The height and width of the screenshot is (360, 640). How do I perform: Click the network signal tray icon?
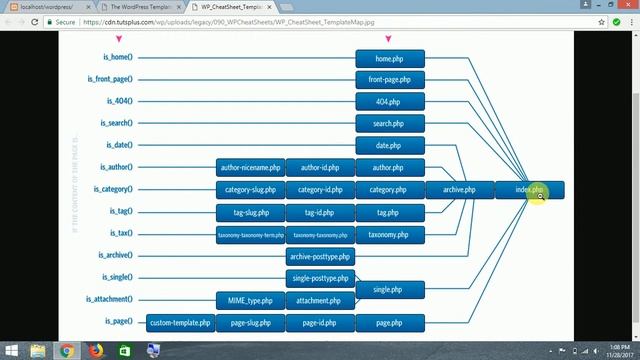click(x=585, y=351)
